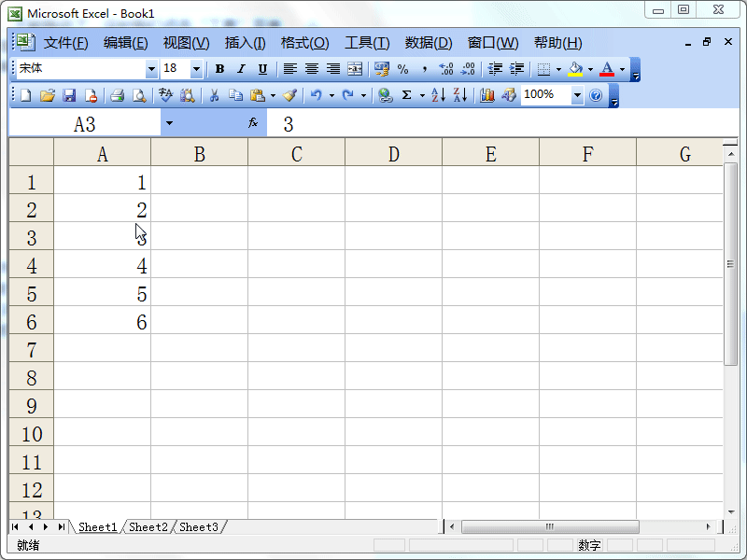This screenshot has height=560, width=747.
Task: Open an existing file
Action: 48,95
